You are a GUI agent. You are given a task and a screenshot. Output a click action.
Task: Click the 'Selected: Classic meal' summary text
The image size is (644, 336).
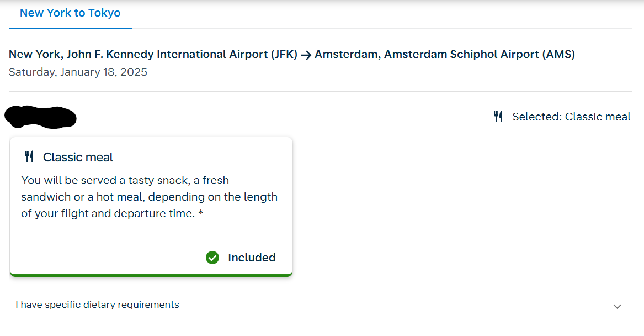[571, 117]
